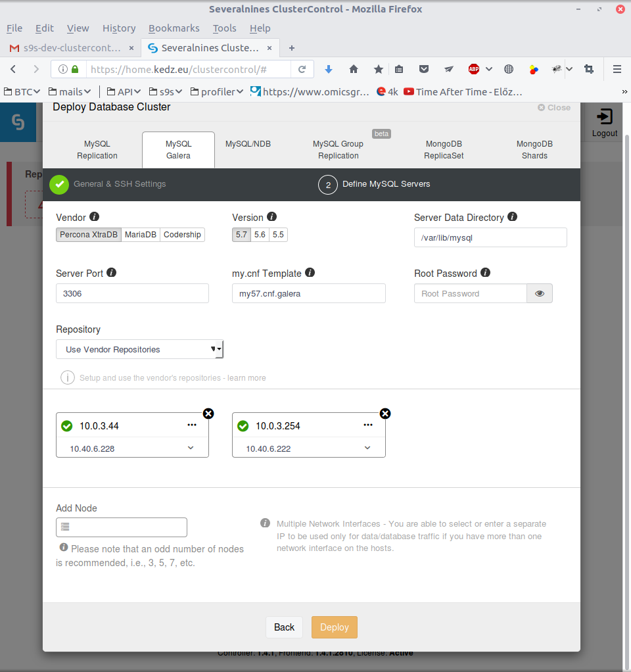This screenshot has width=631, height=672.
Task: Expand 10.40.6.228 interface dropdown
Action: (191, 448)
